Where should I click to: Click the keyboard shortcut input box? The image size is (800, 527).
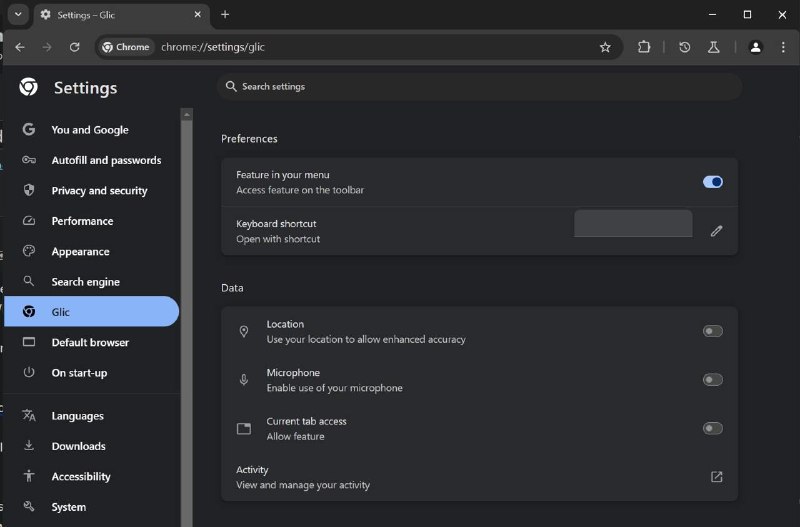[x=633, y=223]
